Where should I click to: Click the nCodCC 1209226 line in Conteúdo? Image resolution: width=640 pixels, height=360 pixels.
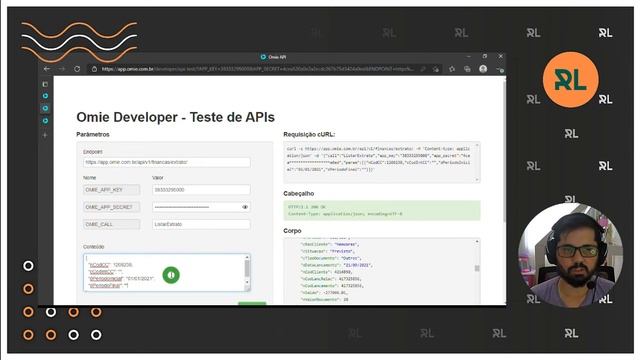[x=111, y=265]
